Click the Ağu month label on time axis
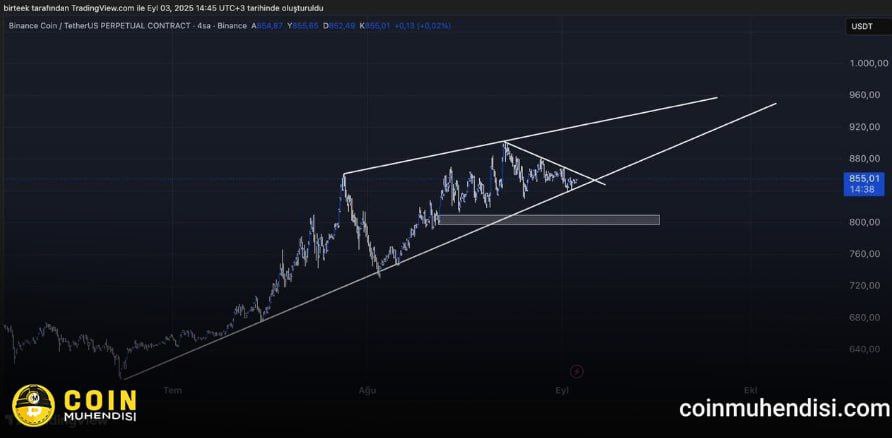 click(367, 390)
